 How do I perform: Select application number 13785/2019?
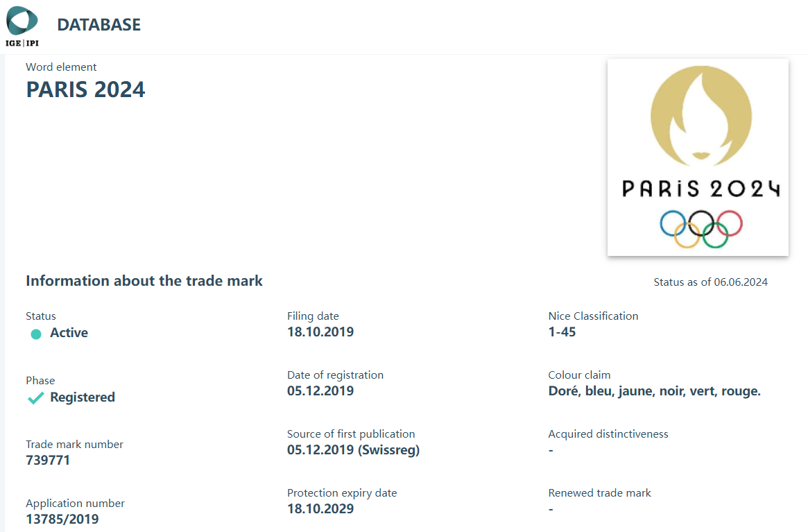[62, 519]
